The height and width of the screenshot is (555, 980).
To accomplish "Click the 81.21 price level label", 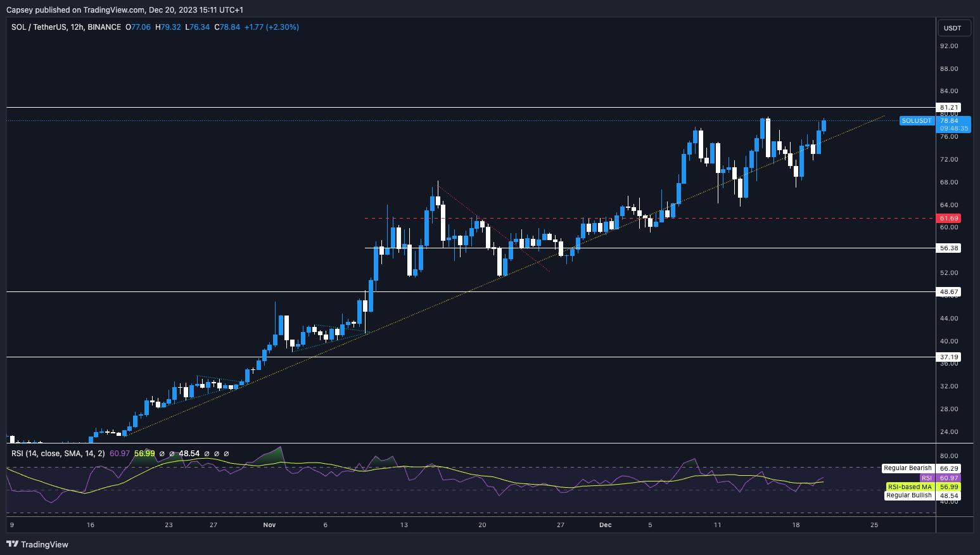I will coord(948,108).
